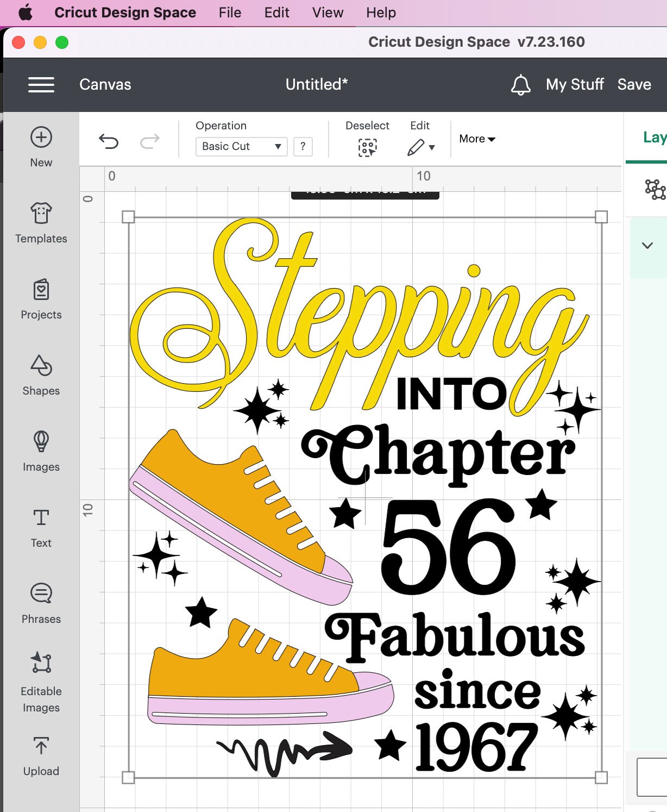Collapse the panel using the chevron

tap(646, 245)
